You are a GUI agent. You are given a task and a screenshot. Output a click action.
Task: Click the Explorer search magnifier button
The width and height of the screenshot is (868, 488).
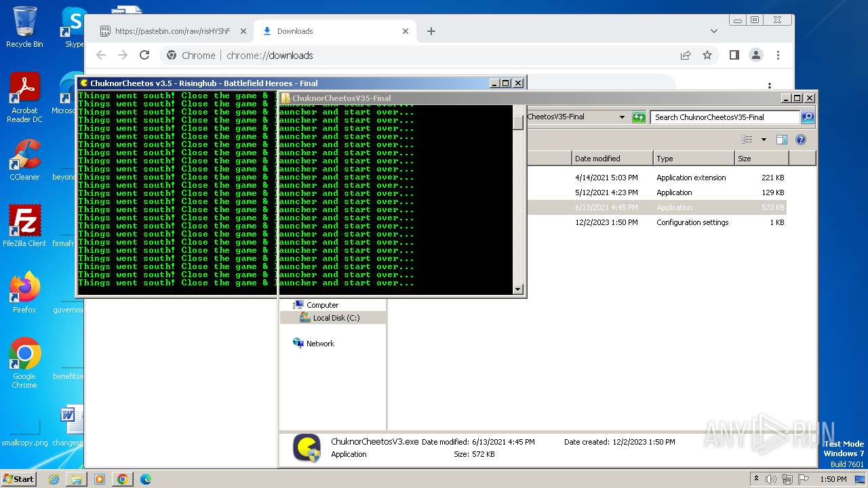[x=808, y=117]
